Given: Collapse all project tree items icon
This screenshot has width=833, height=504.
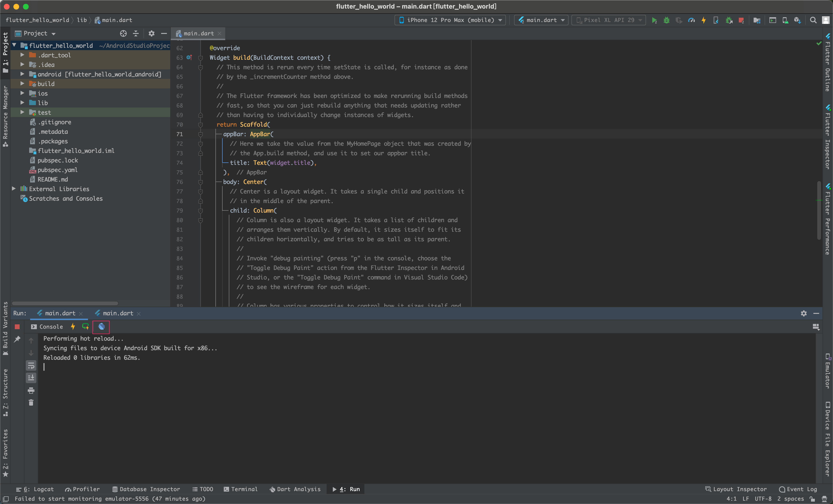Looking at the screenshot, I should [x=136, y=33].
